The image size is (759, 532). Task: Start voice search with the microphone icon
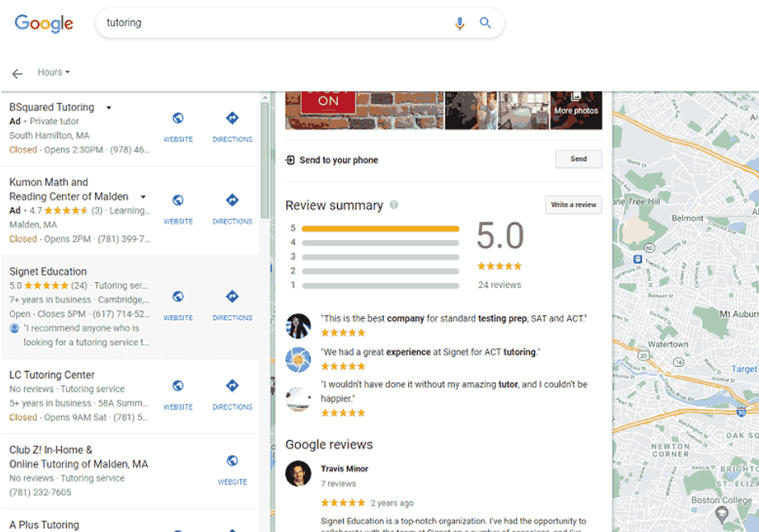(x=460, y=23)
